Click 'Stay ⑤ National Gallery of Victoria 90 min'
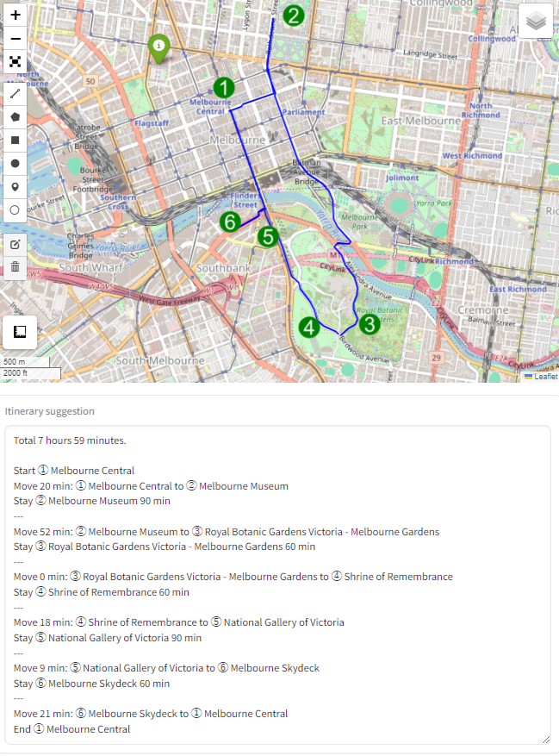The height and width of the screenshot is (756, 559). [x=108, y=638]
